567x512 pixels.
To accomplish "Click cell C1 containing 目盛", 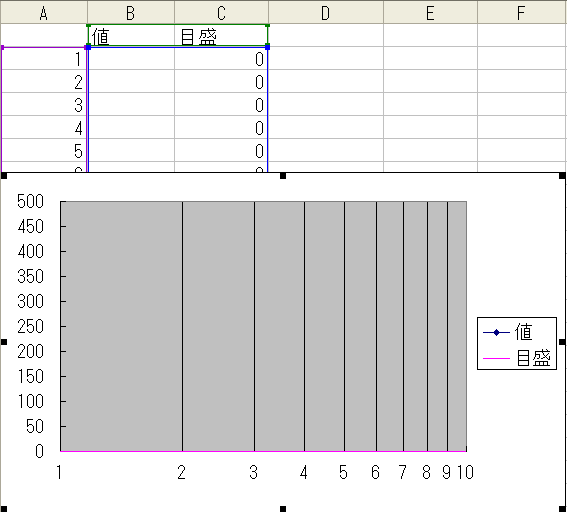I will tap(221, 35).
